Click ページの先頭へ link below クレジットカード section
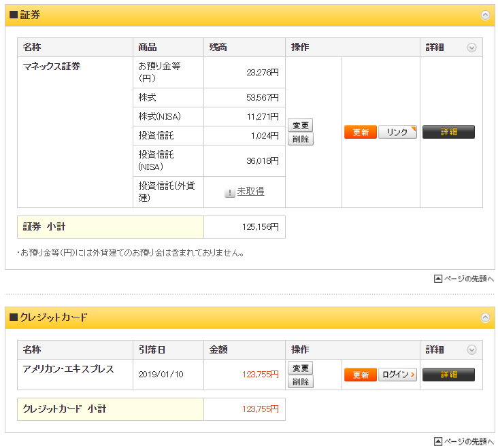 click(x=469, y=441)
